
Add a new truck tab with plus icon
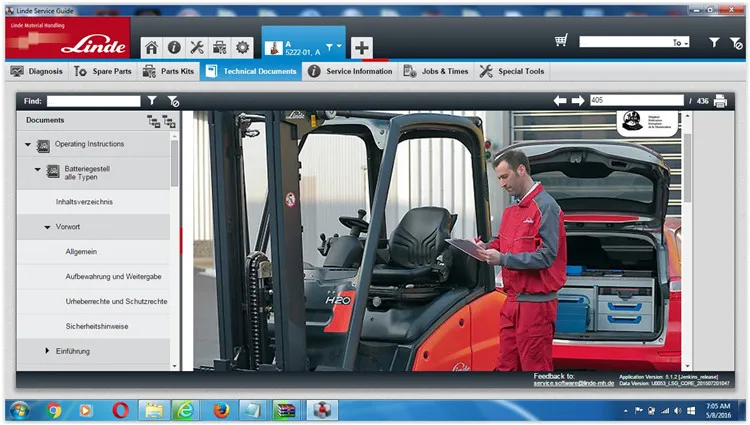362,47
